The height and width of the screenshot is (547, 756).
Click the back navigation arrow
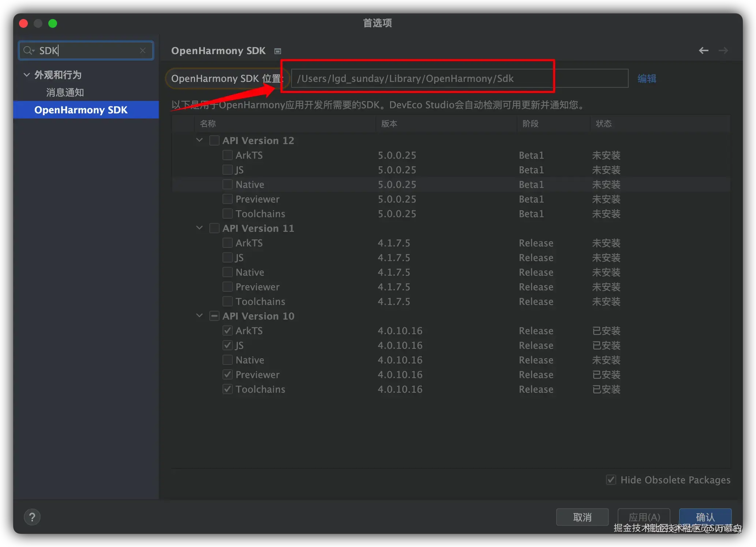703,50
